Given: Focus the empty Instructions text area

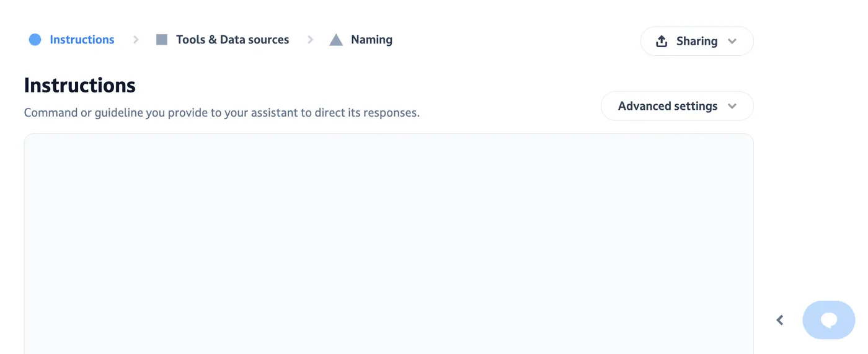Looking at the screenshot, I should point(389,244).
